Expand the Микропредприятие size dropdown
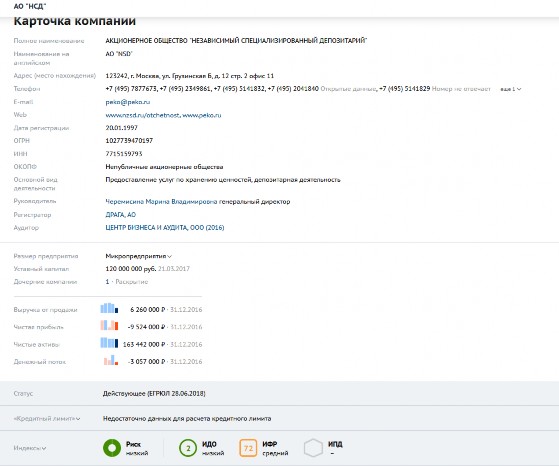 click(x=139, y=256)
